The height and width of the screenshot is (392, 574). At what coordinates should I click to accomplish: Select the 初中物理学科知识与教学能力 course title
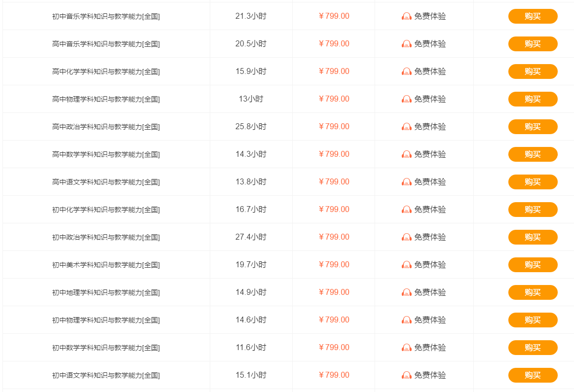106,320
